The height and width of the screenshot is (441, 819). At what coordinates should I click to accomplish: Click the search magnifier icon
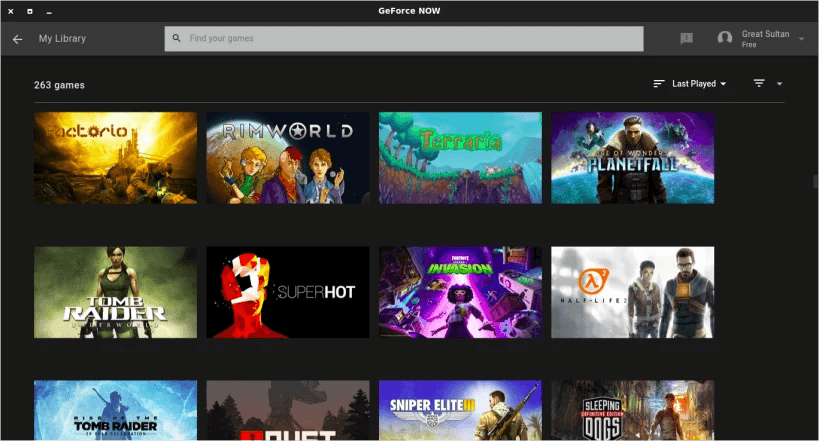[177, 38]
